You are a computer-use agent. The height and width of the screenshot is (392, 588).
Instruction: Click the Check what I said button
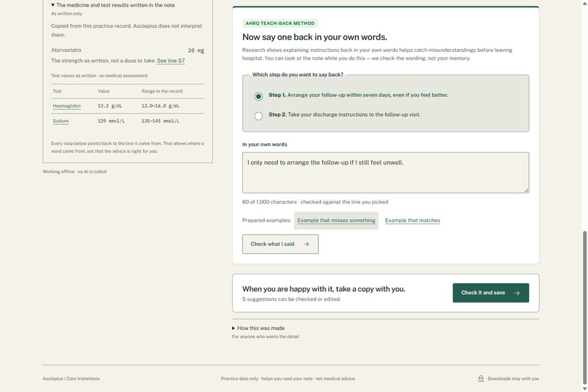[x=280, y=245]
